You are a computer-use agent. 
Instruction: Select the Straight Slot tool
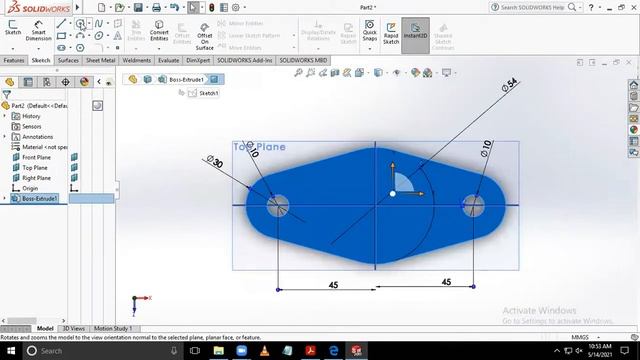click(x=61, y=48)
